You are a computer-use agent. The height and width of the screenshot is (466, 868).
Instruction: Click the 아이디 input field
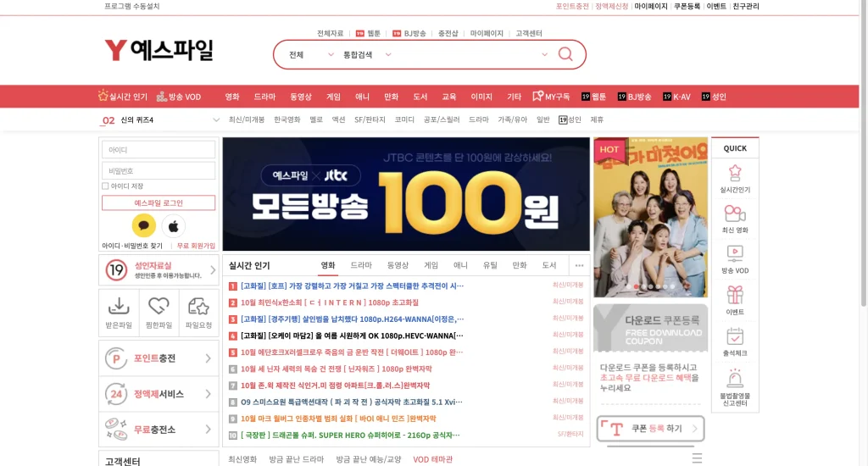click(x=159, y=150)
